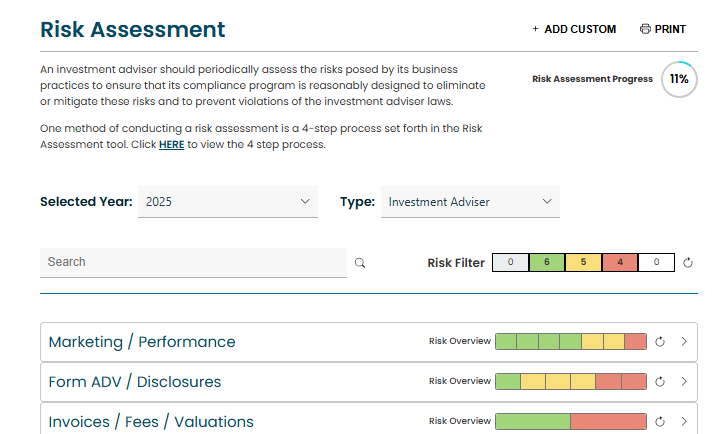Toggle the yellow risk filter showing 5
728x434 pixels.
pos(583,263)
